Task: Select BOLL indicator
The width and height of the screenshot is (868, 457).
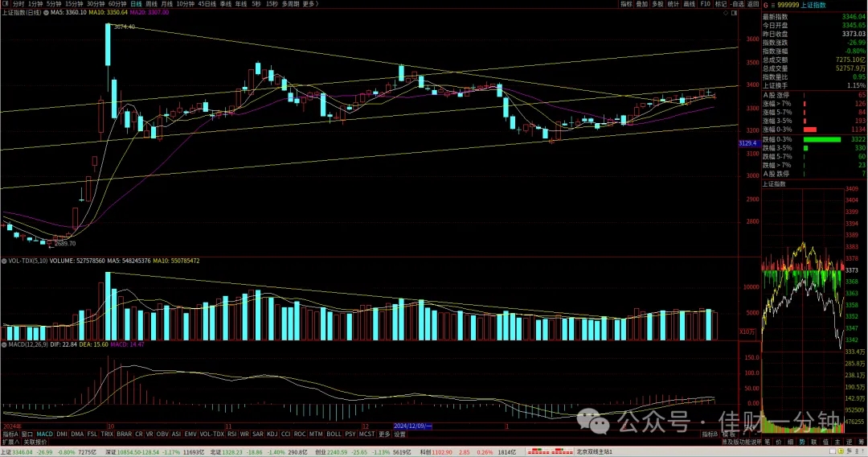Action: (334, 434)
